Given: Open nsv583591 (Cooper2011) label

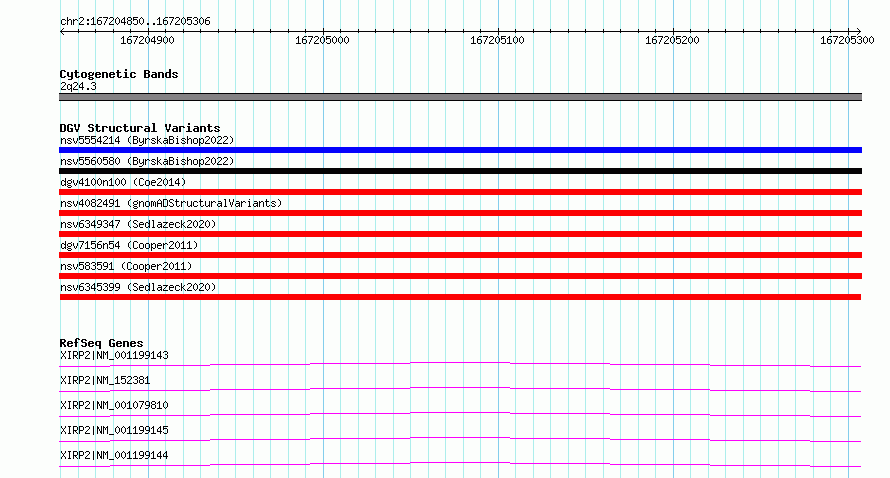Looking at the screenshot, I should tap(126, 266).
